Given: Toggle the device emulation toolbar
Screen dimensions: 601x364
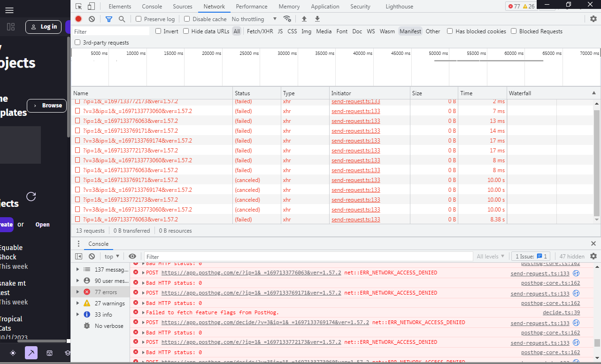Looking at the screenshot, I should 91,6.
